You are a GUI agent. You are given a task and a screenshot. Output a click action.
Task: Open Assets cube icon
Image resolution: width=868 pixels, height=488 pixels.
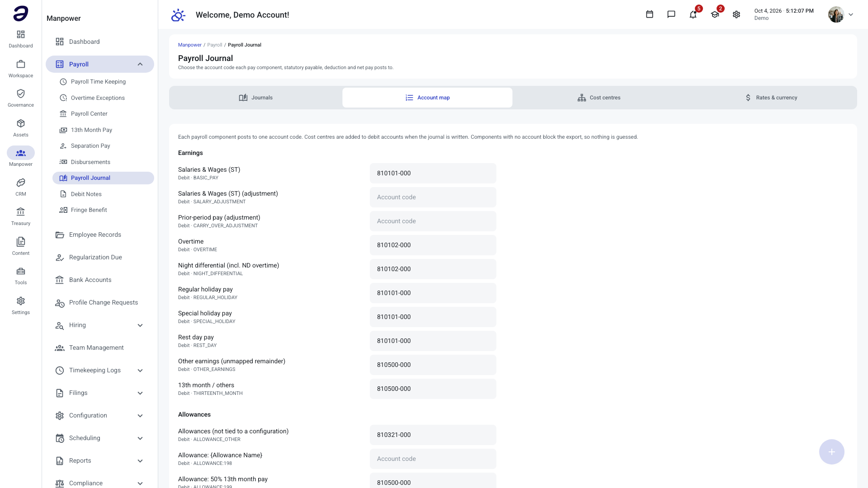(21, 128)
